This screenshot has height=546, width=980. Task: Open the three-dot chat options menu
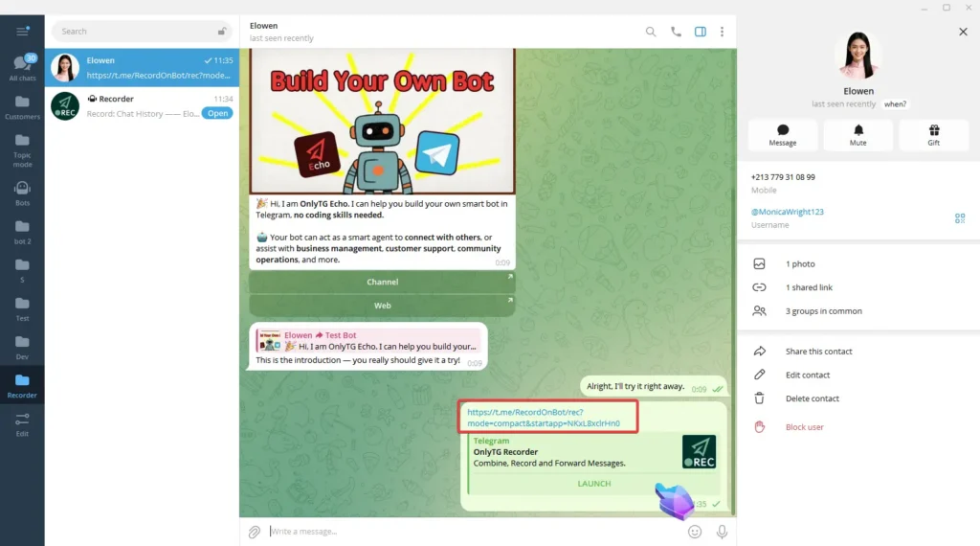click(722, 32)
